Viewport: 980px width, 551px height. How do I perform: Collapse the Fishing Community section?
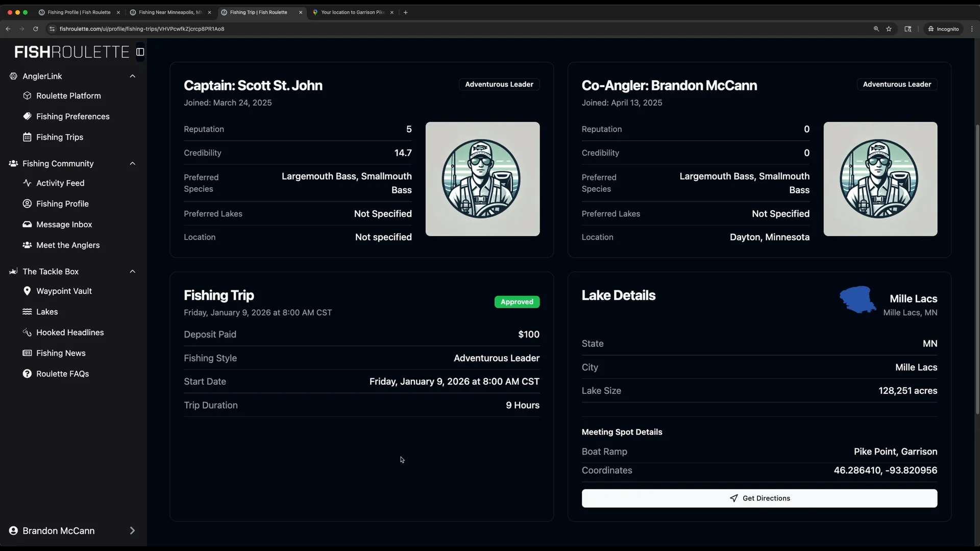[x=133, y=164]
